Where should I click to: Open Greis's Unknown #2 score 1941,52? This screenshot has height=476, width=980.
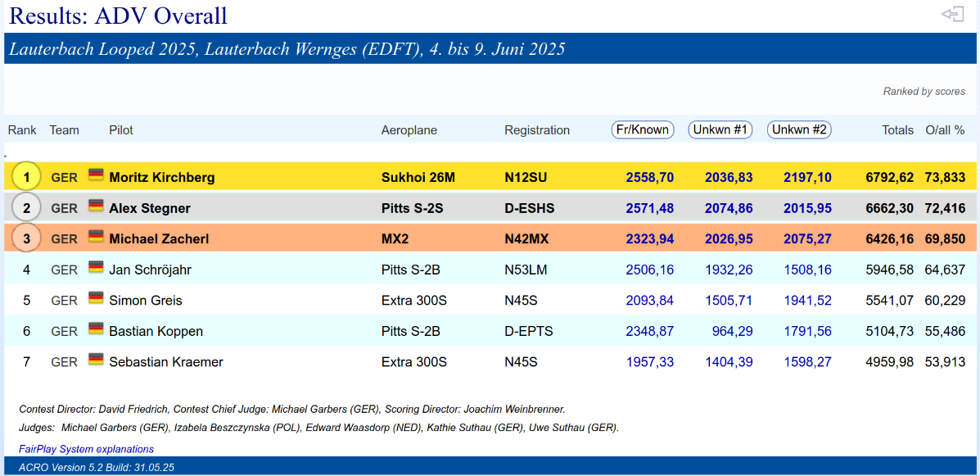(807, 300)
